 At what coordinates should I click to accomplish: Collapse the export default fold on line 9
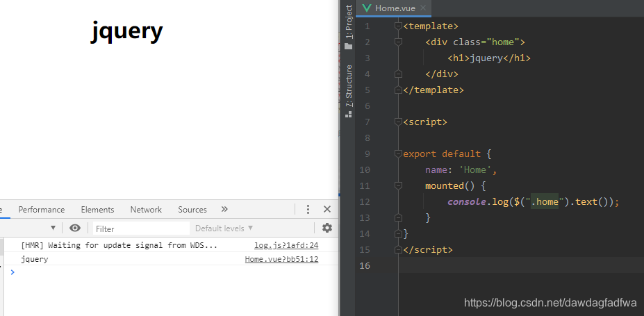click(397, 154)
